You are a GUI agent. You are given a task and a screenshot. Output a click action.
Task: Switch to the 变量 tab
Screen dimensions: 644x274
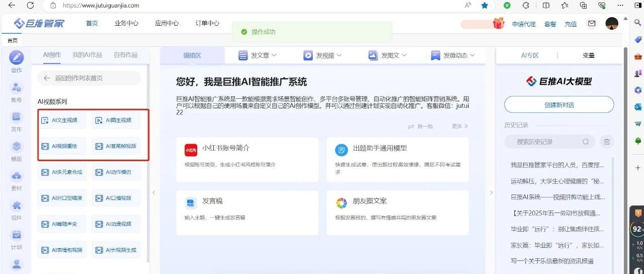589,55
